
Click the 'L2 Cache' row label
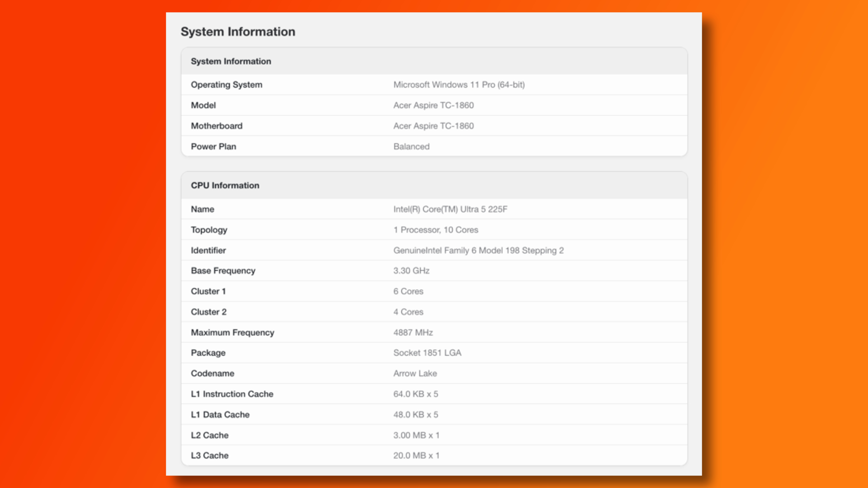[x=210, y=436]
